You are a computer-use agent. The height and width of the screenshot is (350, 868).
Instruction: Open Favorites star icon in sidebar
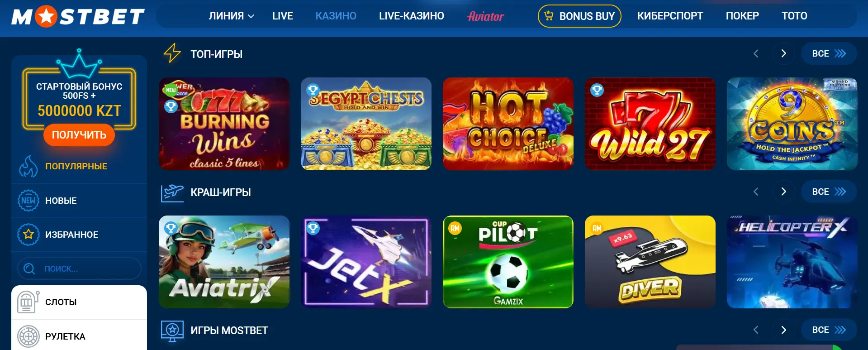coord(28,235)
